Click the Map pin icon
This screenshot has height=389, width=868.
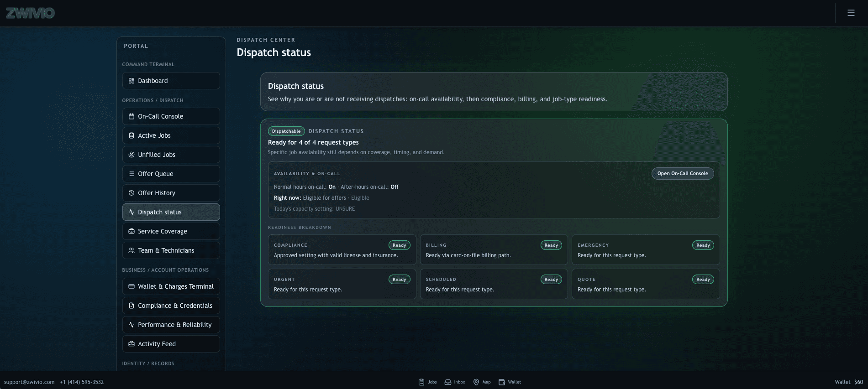[476, 382]
